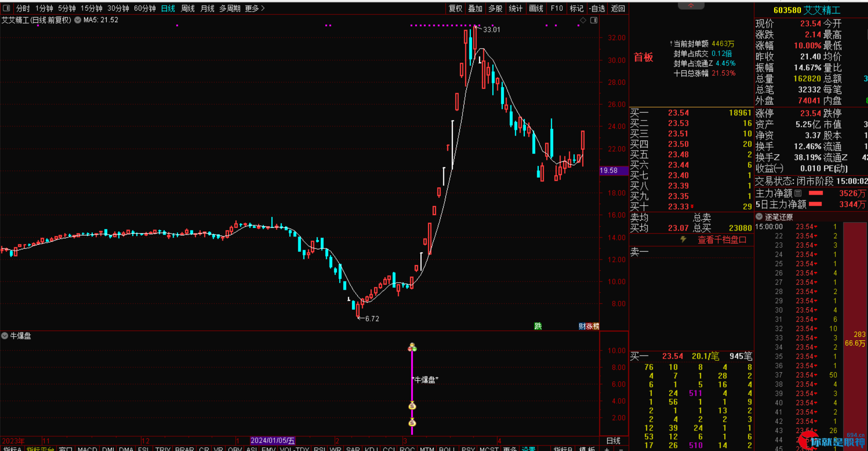Click the 主力净额 red bar
This screenshot has height=451, width=868.
816,193
